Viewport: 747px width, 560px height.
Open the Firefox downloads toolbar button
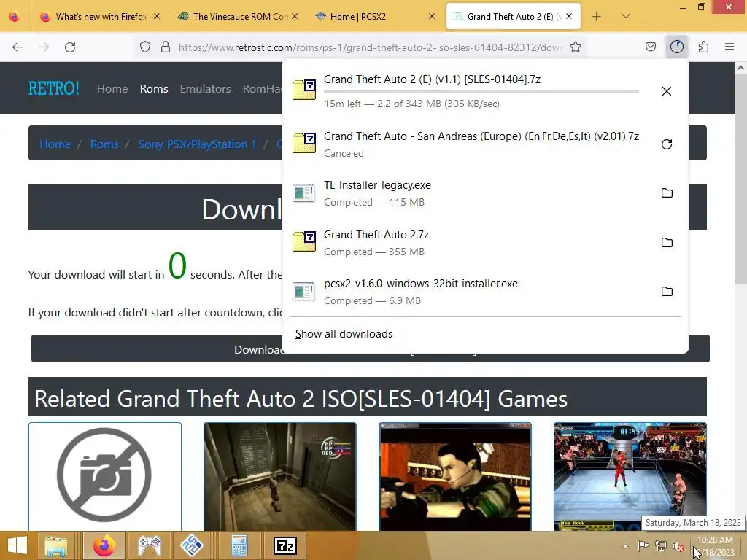click(x=676, y=47)
